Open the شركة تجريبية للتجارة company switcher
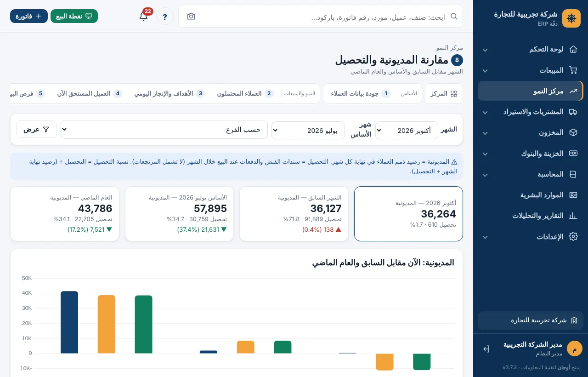588x377 pixels. tap(531, 320)
